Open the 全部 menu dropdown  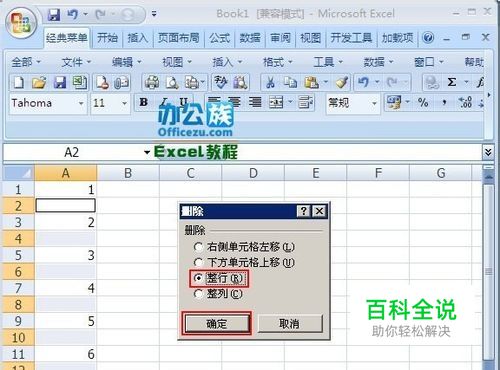26,62
